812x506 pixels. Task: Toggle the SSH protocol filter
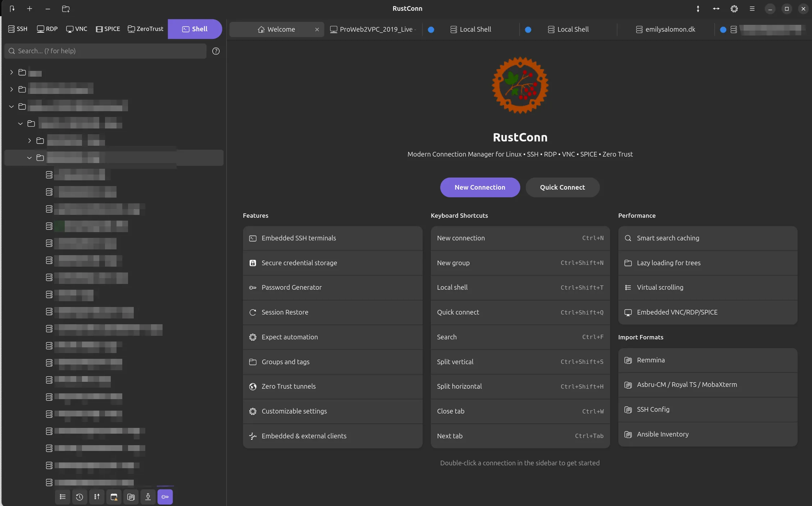(18, 29)
